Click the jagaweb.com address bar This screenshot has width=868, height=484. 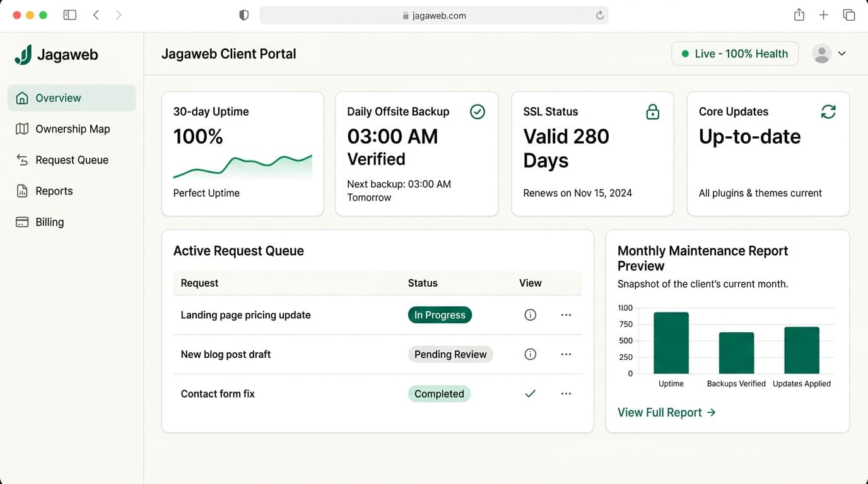click(434, 15)
